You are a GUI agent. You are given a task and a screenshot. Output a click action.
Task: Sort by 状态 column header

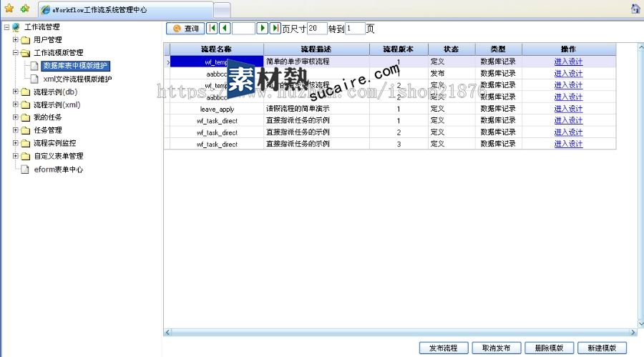(452, 49)
